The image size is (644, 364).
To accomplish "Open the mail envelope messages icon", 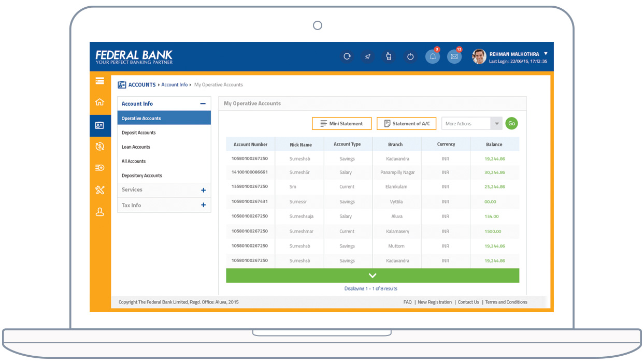I will (x=454, y=56).
